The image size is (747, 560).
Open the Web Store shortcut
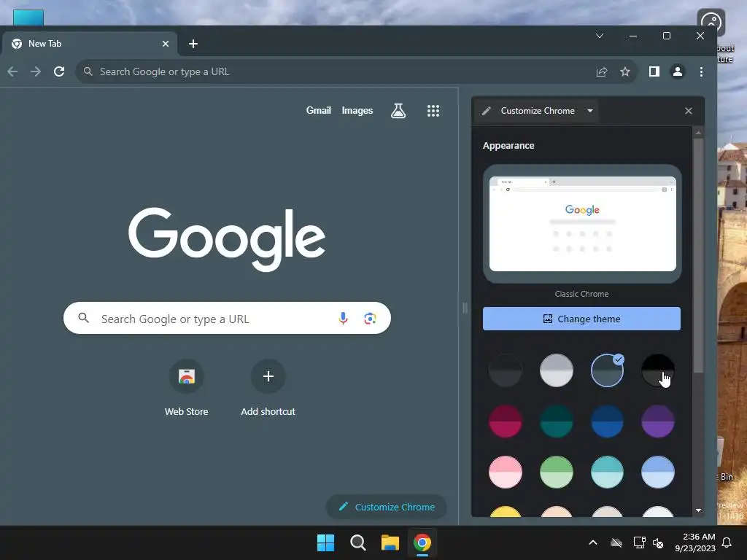186,388
